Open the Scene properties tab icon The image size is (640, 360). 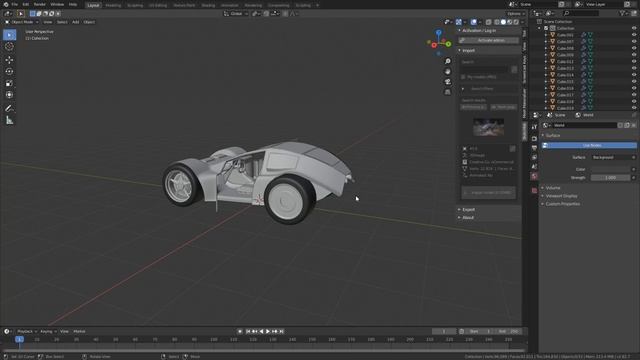(534, 167)
